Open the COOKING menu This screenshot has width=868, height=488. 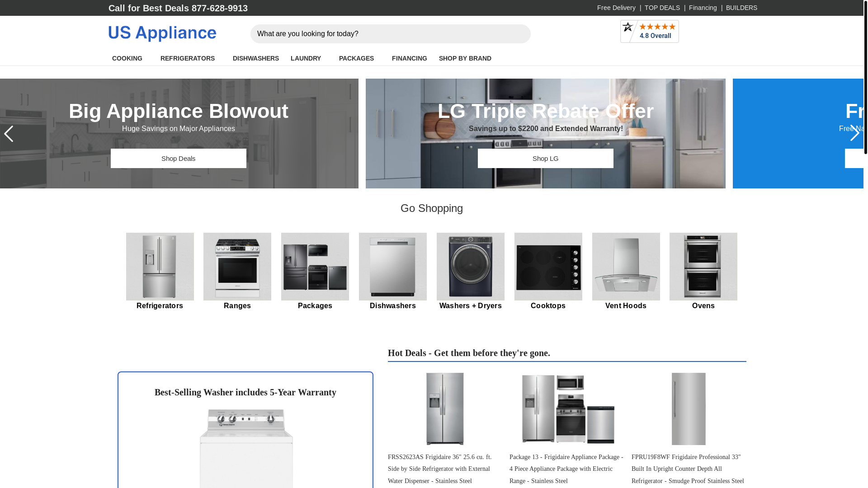pyautogui.click(x=127, y=58)
